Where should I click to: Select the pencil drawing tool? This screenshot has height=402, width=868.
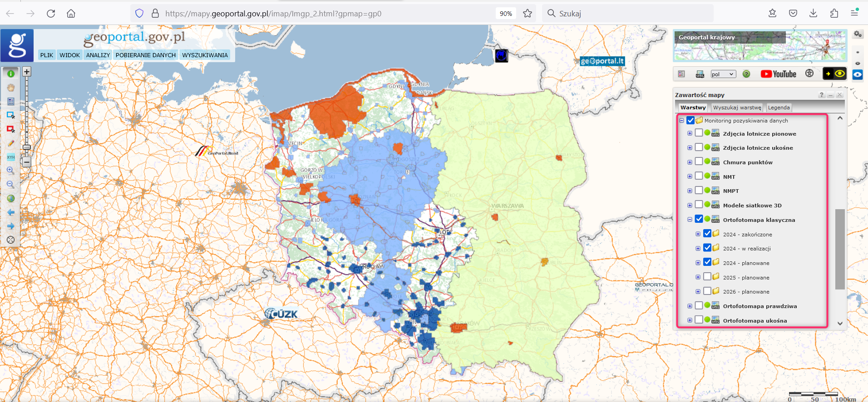pos(11,143)
